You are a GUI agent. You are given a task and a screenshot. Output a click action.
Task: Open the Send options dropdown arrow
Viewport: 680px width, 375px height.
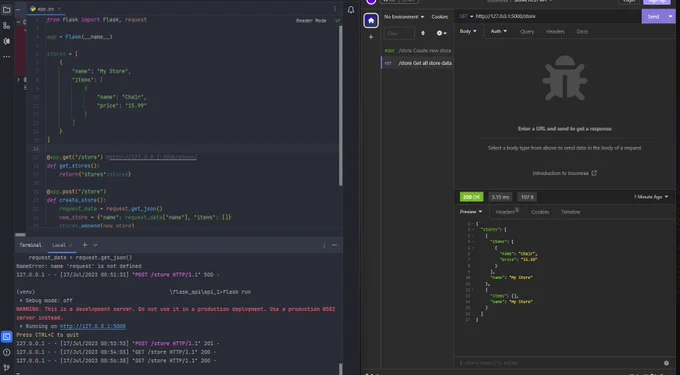pos(670,16)
